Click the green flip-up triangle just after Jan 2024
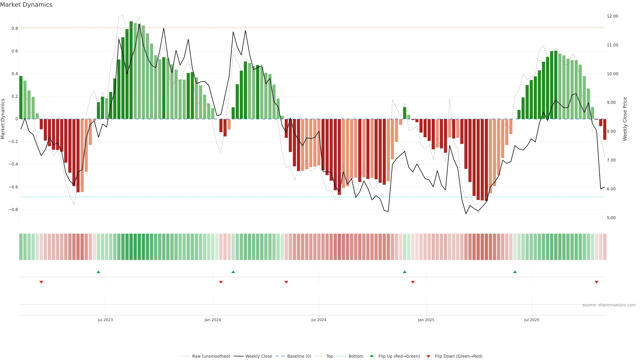The image size is (644, 362). click(233, 272)
